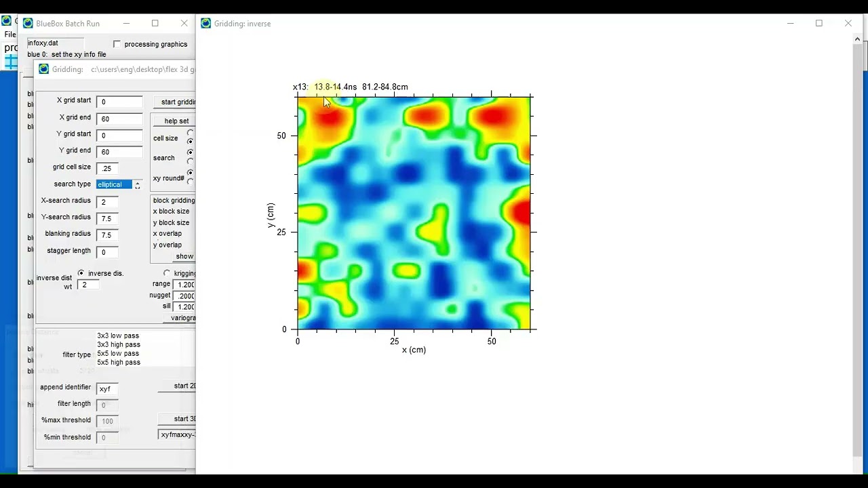Select the inverse dis. radio button
868x488 pixels.
tap(81, 273)
